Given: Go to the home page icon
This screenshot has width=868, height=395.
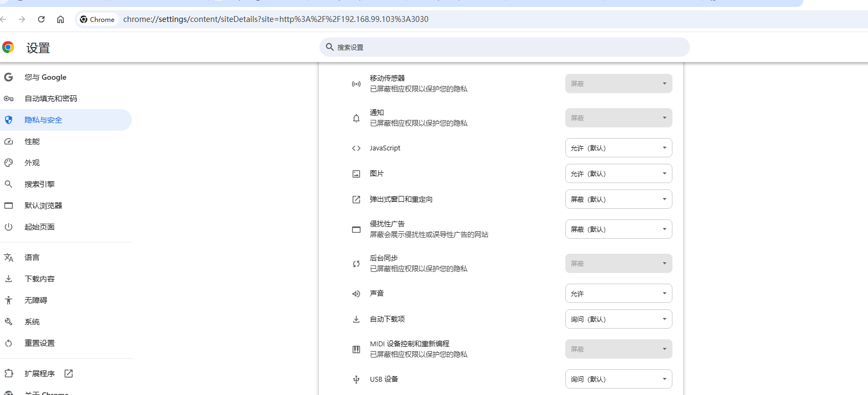Looking at the screenshot, I should [x=61, y=19].
